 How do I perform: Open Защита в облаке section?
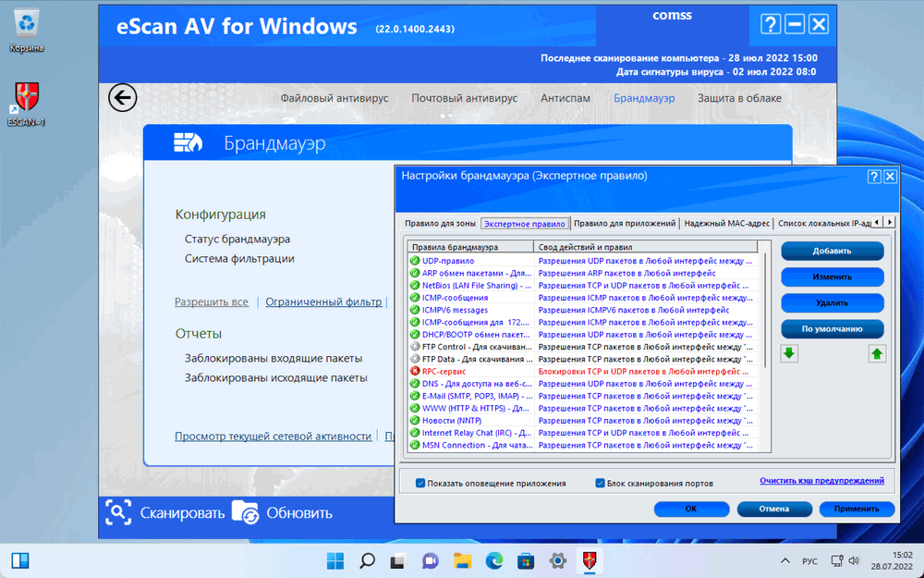pos(739,98)
